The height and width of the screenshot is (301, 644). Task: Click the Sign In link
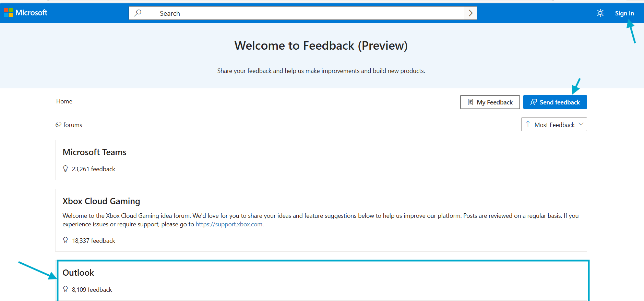[x=624, y=13]
